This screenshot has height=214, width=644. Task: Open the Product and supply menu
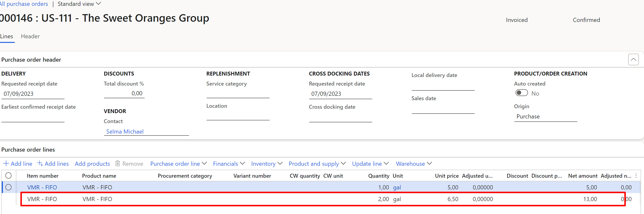click(x=317, y=164)
